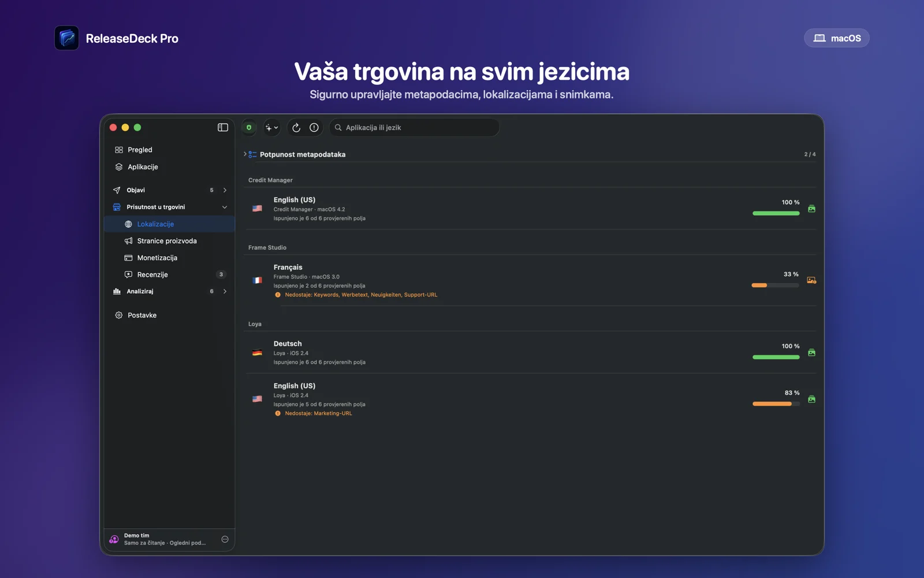
Task: Click the green screenshots icon in 83 % row
Action: [812, 399]
